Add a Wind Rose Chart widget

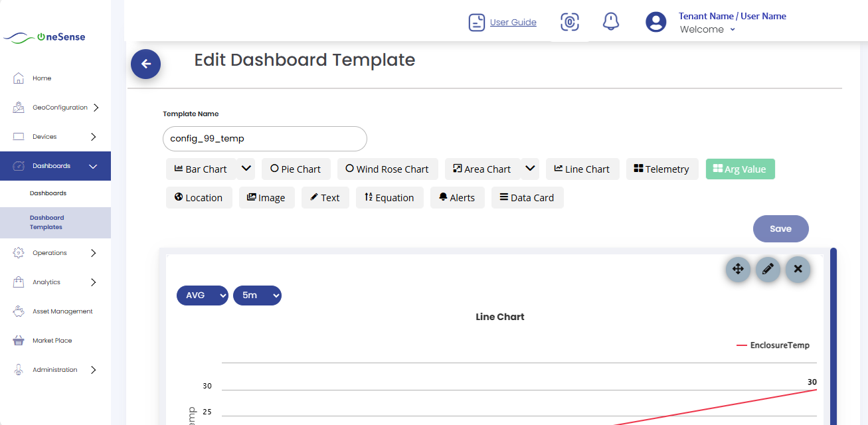[387, 169]
